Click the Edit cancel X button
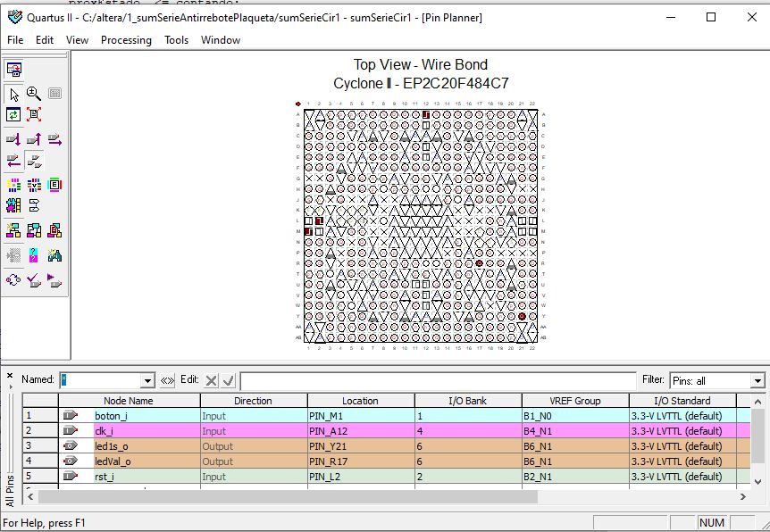Viewport: 770px width, 532px height. (211, 380)
